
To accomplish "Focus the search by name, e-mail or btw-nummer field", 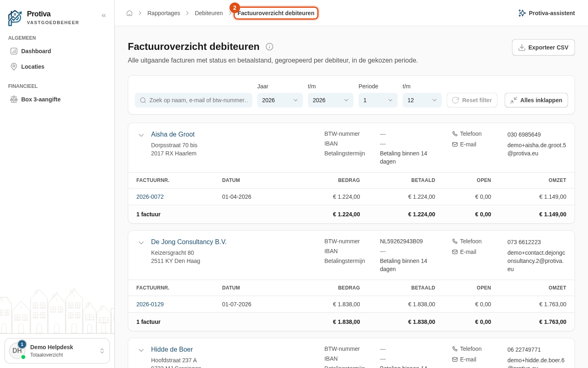I will (x=194, y=100).
